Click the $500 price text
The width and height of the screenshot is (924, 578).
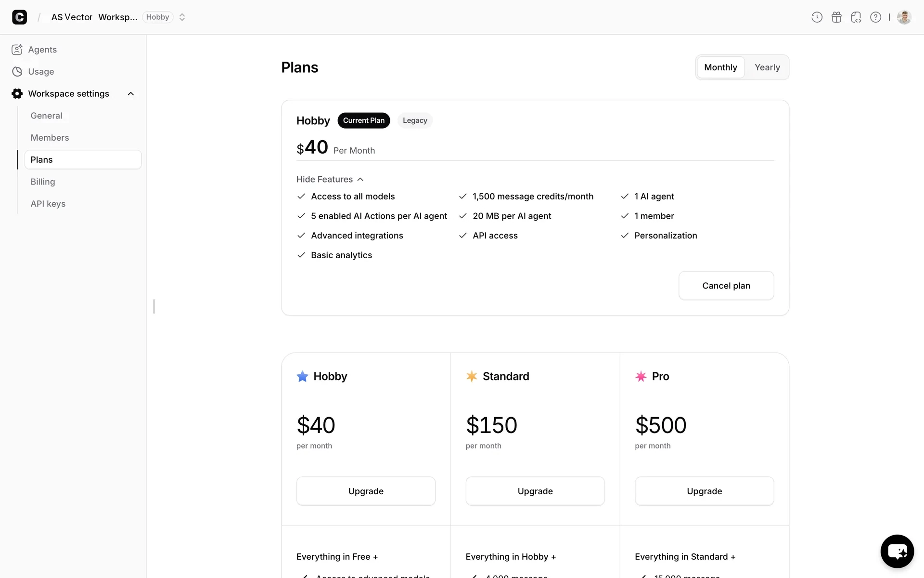coord(661,425)
